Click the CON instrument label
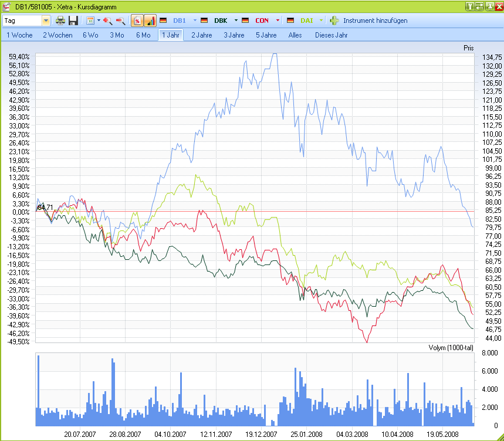Viewport: 504px width, 441px height. (262, 21)
